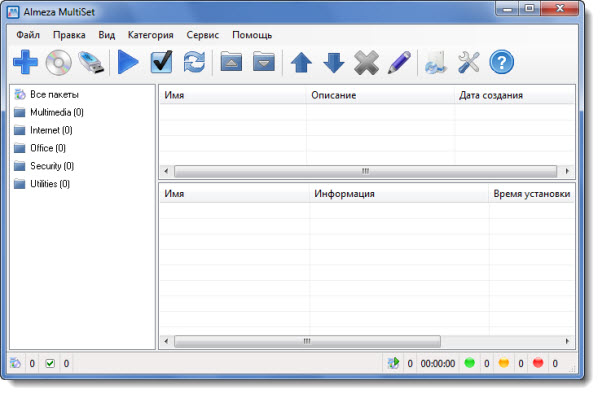Click status bar green checkbox icon
This screenshot has height=395, width=600.
(50, 363)
